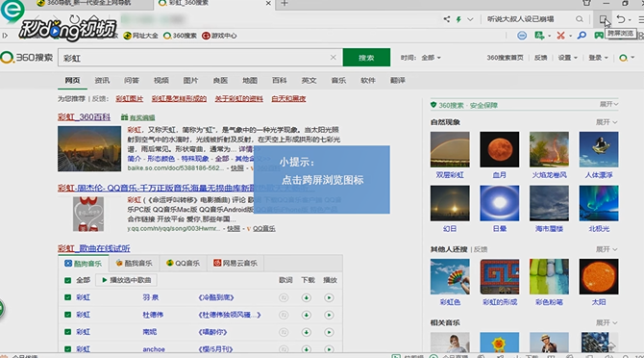Open the 太阳 thumbnail
The width and height of the screenshot is (644, 358).
click(x=599, y=276)
